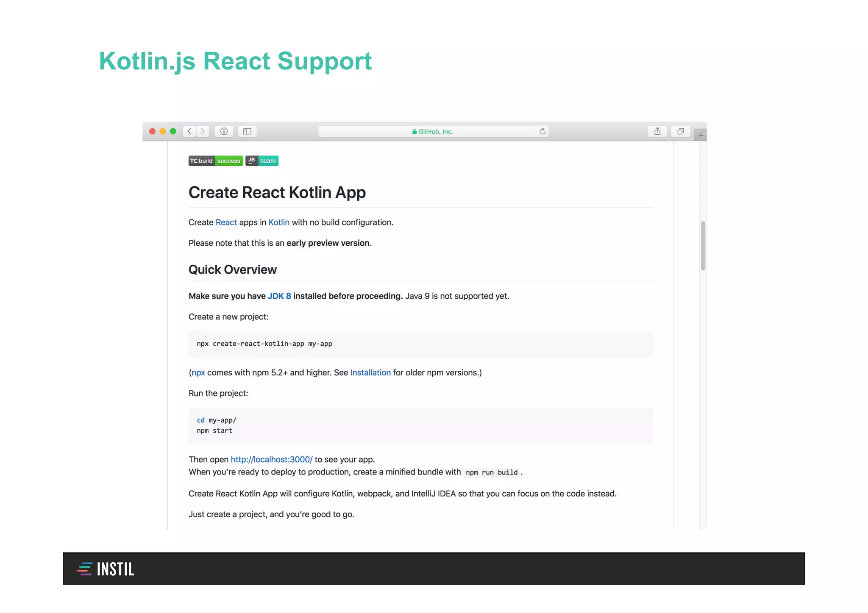Viewport: 868px width, 613px height.
Task: Click the 'cd my-app/' code line
Action: tap(217, 420)
